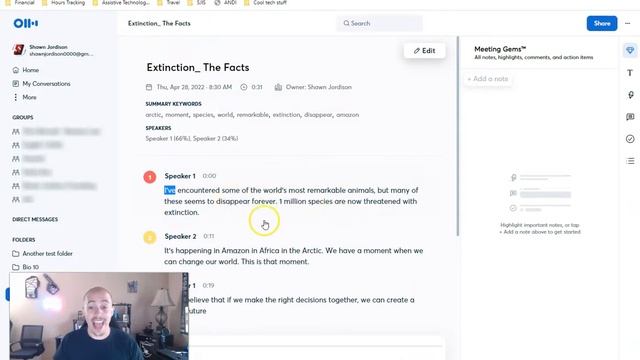Click the Home house icon

pyautogui.click(x=16, y=70)
